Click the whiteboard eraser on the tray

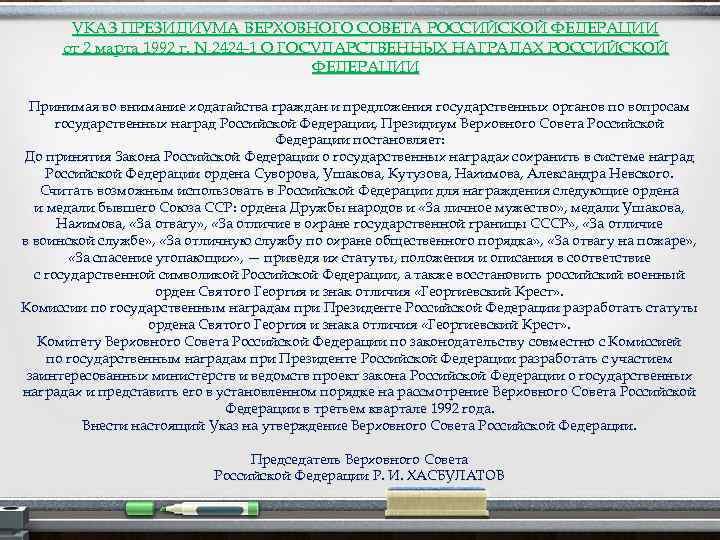point(436,502)
